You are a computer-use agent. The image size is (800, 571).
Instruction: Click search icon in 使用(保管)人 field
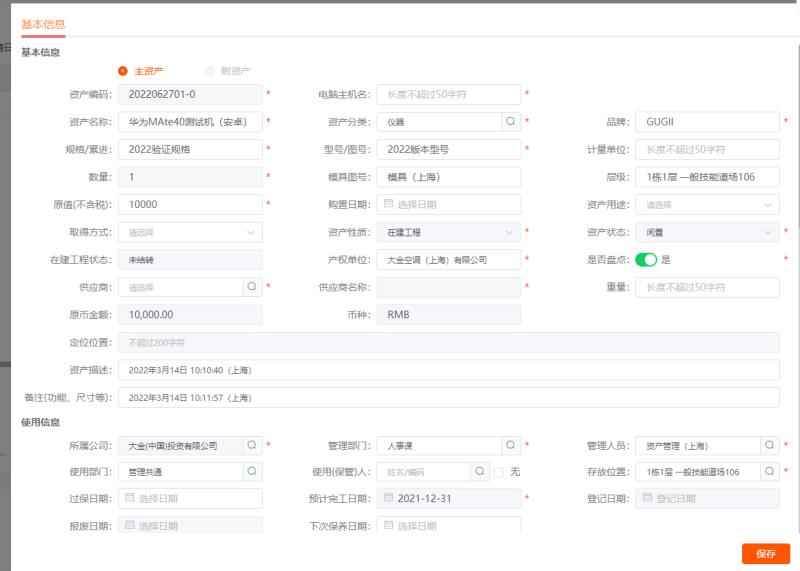click(481, 471)
